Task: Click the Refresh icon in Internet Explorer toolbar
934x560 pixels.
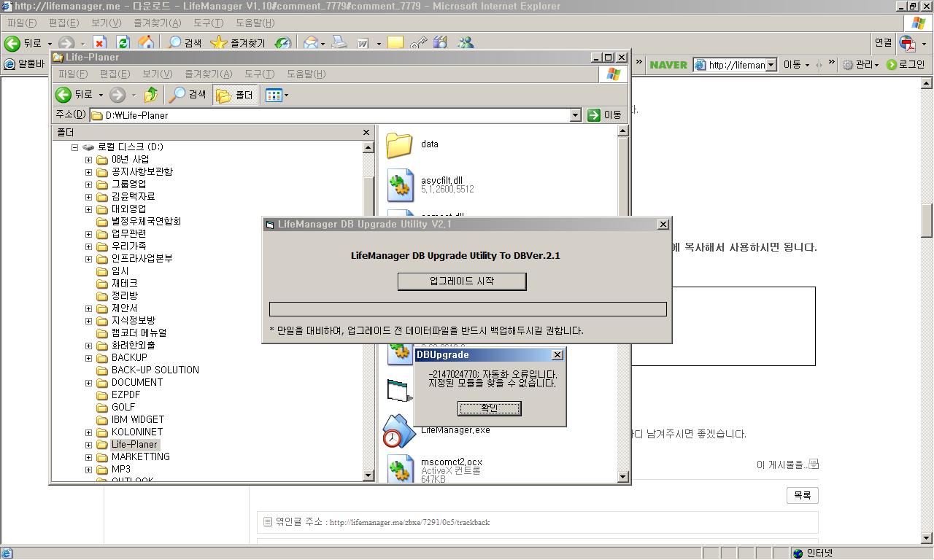Action: (x=123, y=44)
